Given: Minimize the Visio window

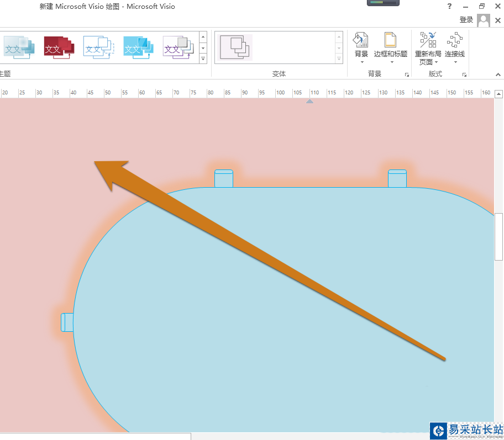Looking at the screenshot, I should 465,7.
